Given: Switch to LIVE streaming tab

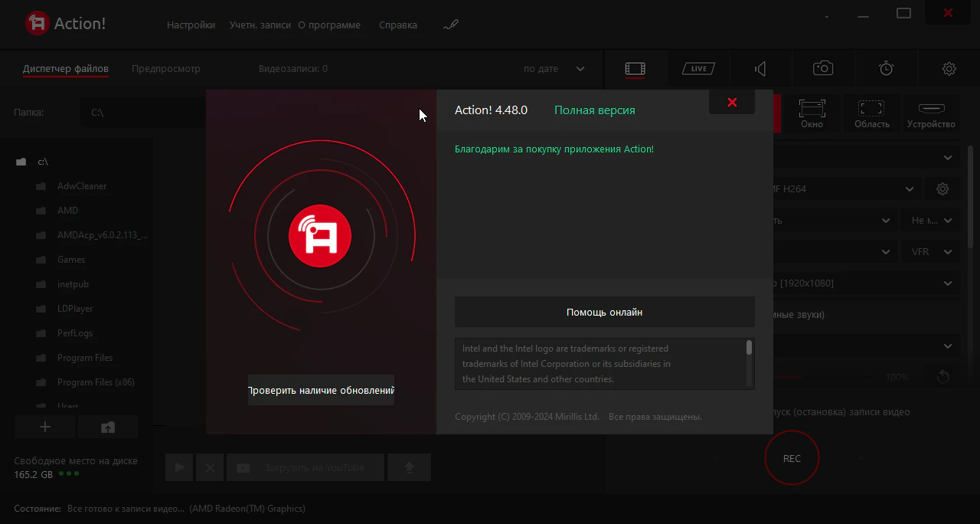Looking at the screenshot, I should [698, 69].
